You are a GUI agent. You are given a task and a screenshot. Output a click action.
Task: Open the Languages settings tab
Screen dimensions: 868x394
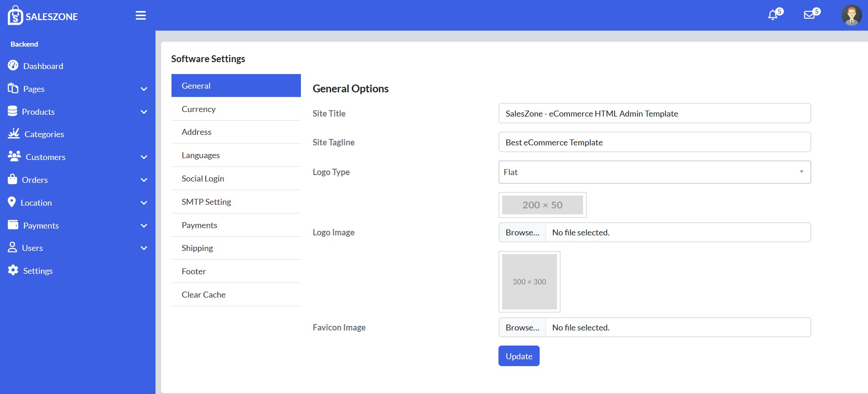(x=236, y=155)
